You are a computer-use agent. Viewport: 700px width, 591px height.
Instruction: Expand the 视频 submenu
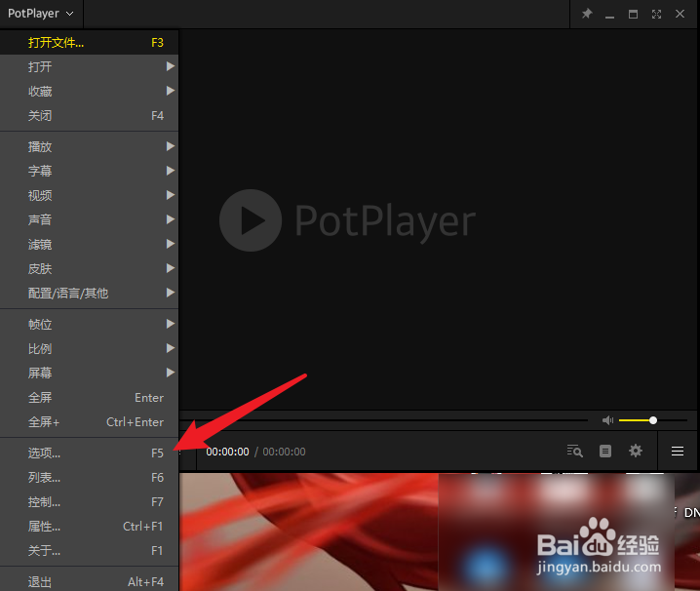click(90, 195)
